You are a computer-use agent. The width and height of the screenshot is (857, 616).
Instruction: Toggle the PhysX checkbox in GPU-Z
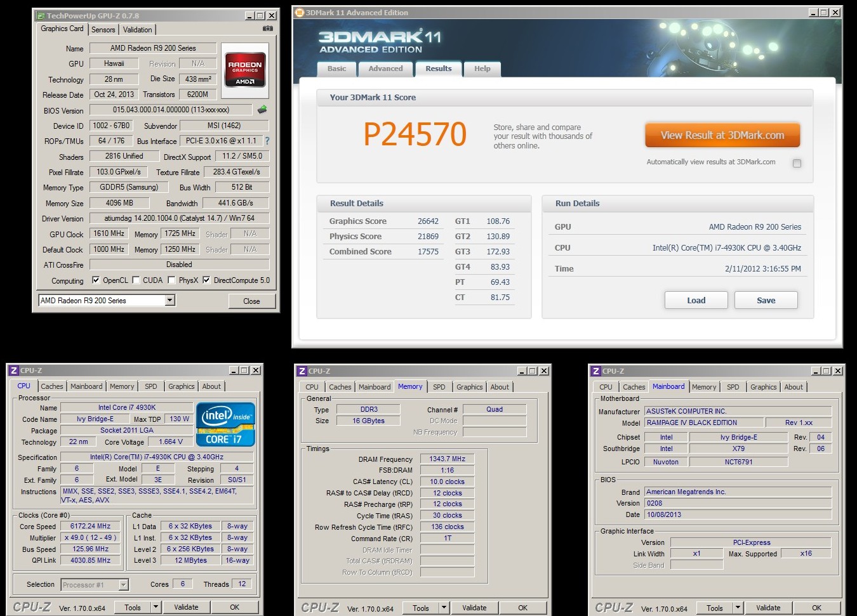pyautogui.click(x=171, y=280)
